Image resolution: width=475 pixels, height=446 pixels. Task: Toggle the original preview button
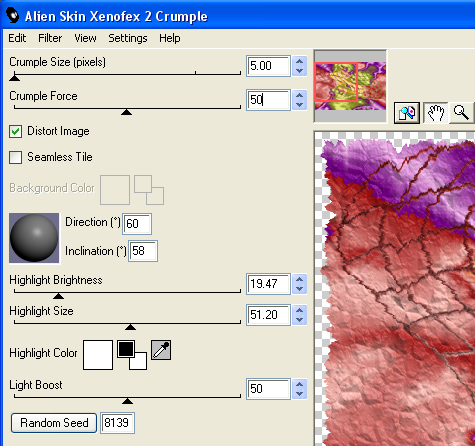coord(407,113)
